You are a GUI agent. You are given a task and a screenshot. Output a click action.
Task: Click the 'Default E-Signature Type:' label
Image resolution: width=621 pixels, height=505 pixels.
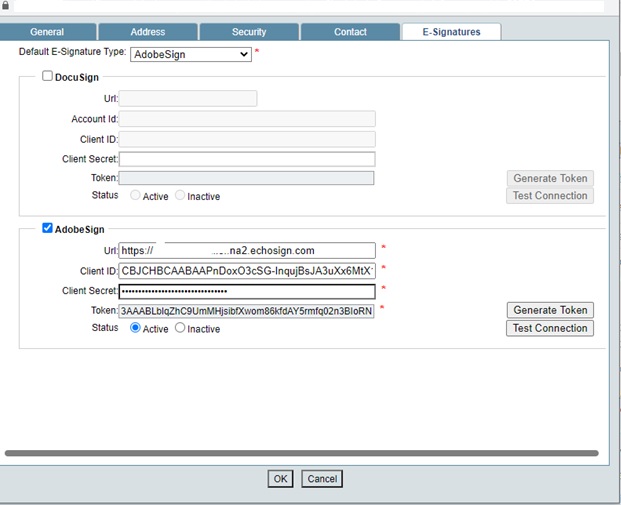(x=72, y=52)
